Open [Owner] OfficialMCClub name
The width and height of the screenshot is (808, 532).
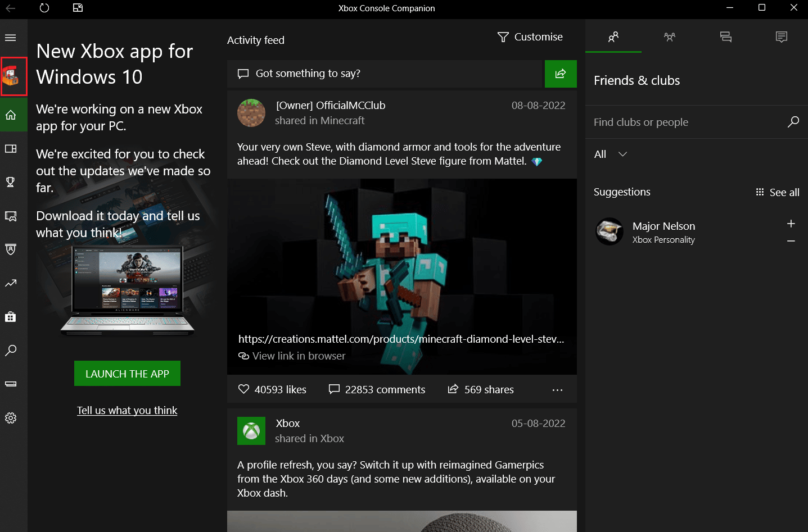[x=331, y=105]
